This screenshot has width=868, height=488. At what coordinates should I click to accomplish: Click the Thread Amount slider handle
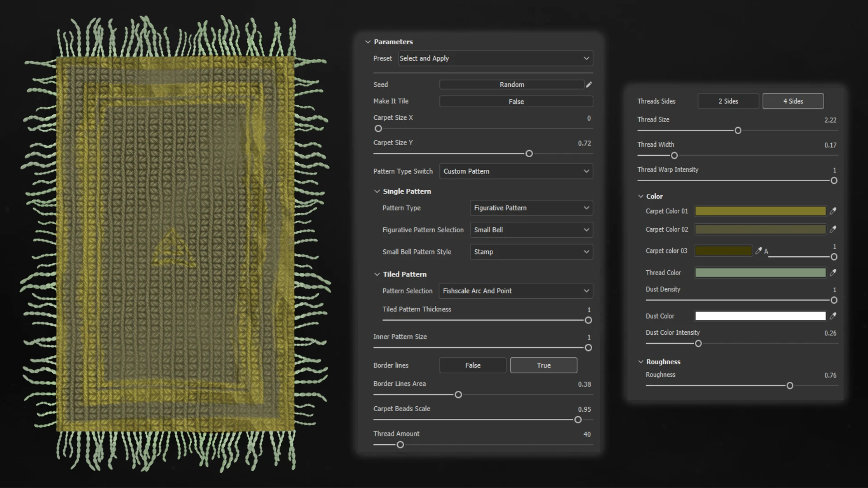click(400, 445)
